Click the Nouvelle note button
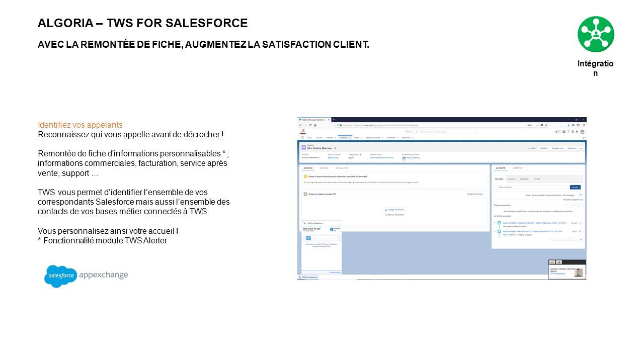The width and height of the screenshot is (644, 362). point(557,148)
